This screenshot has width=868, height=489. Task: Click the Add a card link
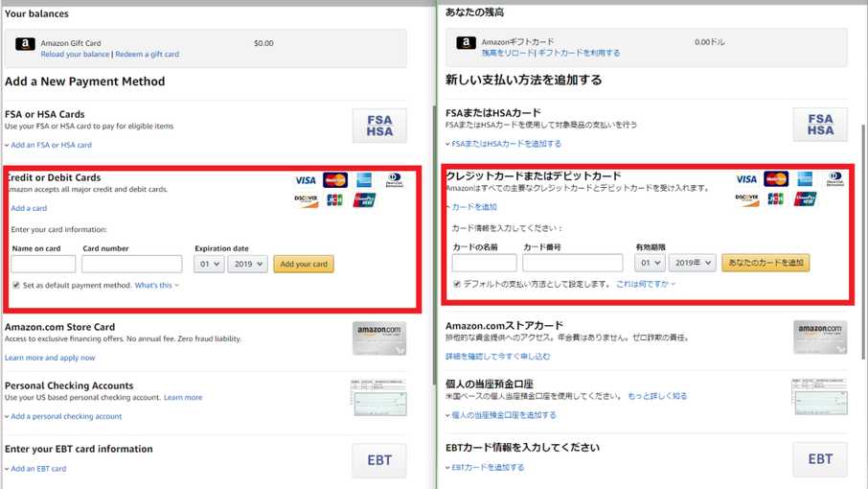[x=29, y=208]
